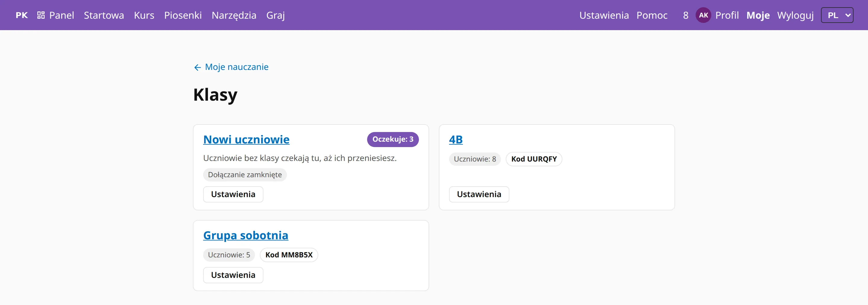The height and width of the screenshot is (305, 868).
Task: Go to the PK home logo
Action: click(x=22, y=15)
